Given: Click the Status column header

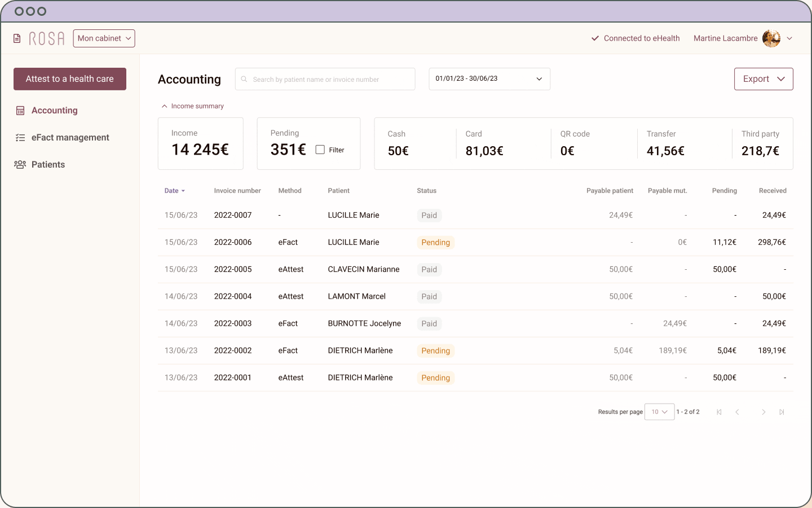Looking at the screenshot, I should pos(427,191).
